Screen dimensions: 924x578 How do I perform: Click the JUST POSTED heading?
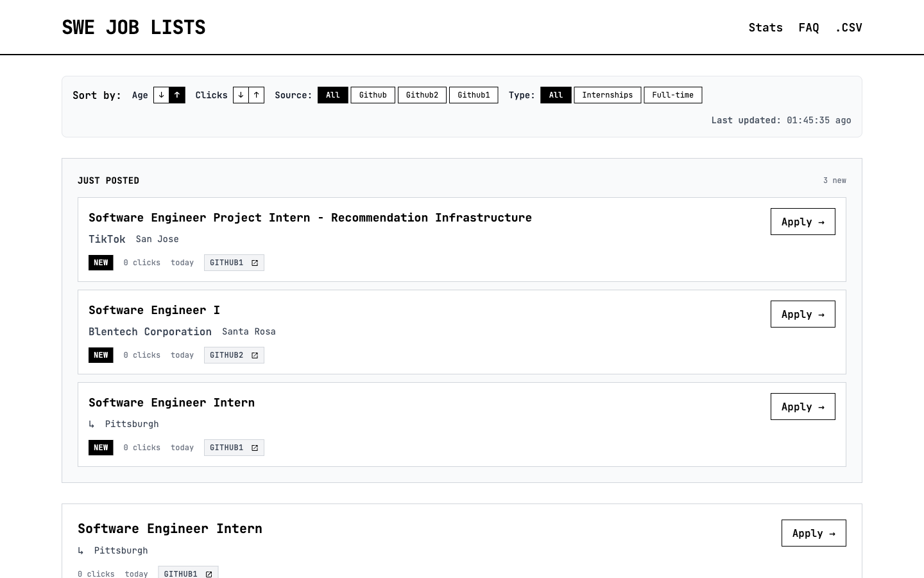(108, 180)
